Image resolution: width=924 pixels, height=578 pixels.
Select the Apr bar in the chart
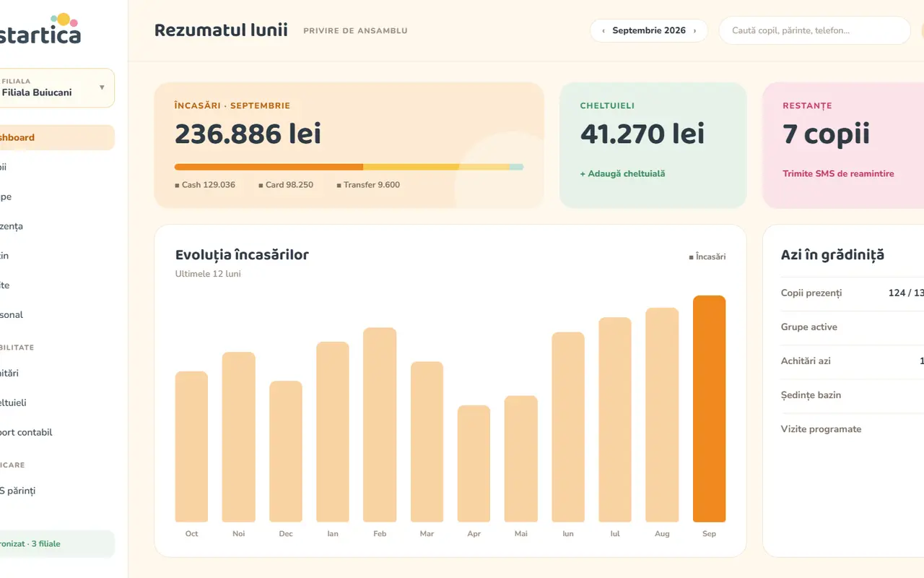[x=474, y=464]
